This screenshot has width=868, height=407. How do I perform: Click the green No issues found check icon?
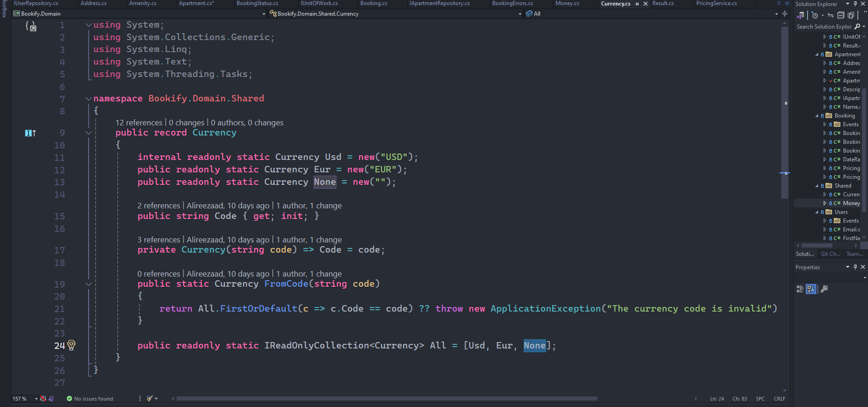pyautogui.click(x=69, y=399)
